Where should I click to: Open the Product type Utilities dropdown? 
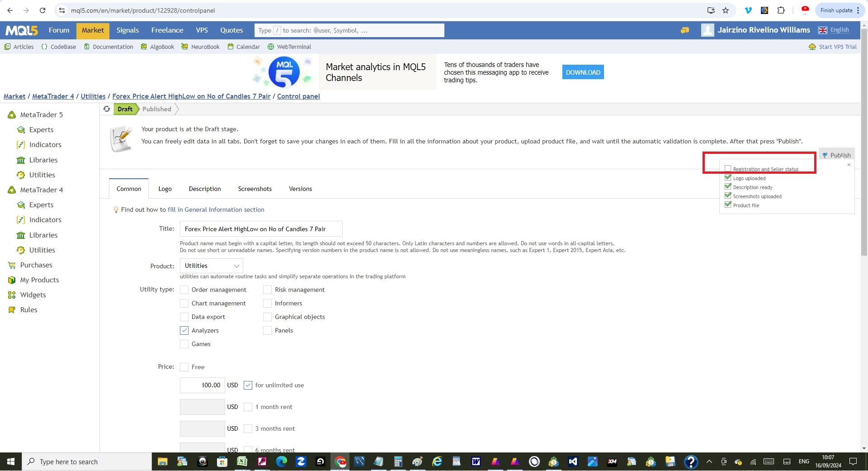[x=211, y=266]
